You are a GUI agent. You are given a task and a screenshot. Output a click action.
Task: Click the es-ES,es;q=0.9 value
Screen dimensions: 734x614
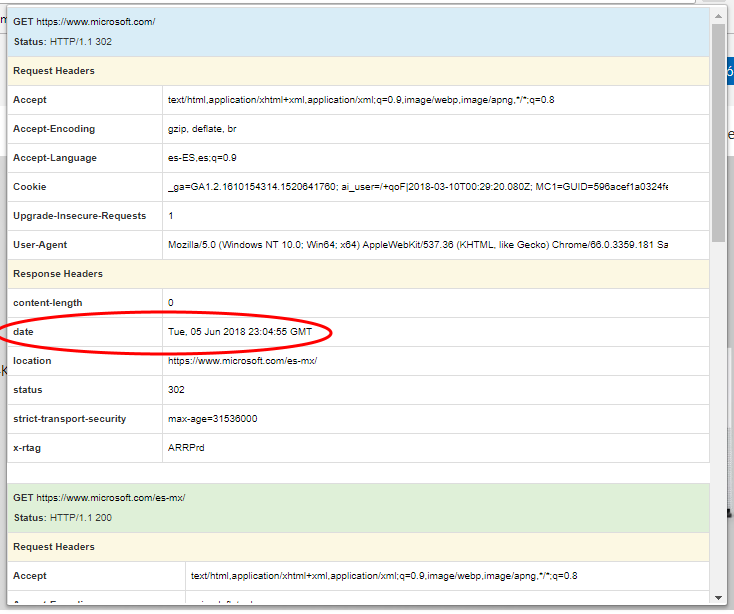(202, 158)
